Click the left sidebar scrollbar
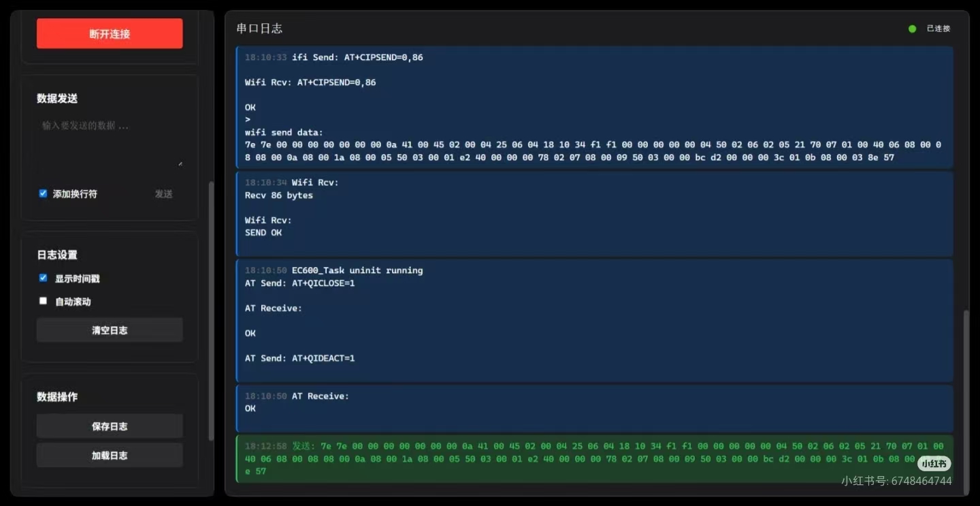980x506 pixels. coord(211,311)
